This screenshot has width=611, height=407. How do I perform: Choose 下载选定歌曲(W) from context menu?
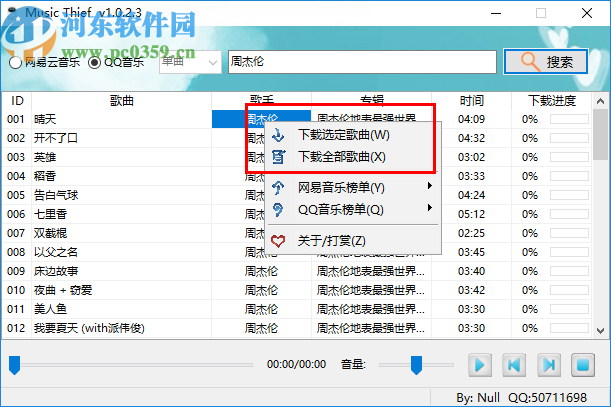click(x=353, y=135)
